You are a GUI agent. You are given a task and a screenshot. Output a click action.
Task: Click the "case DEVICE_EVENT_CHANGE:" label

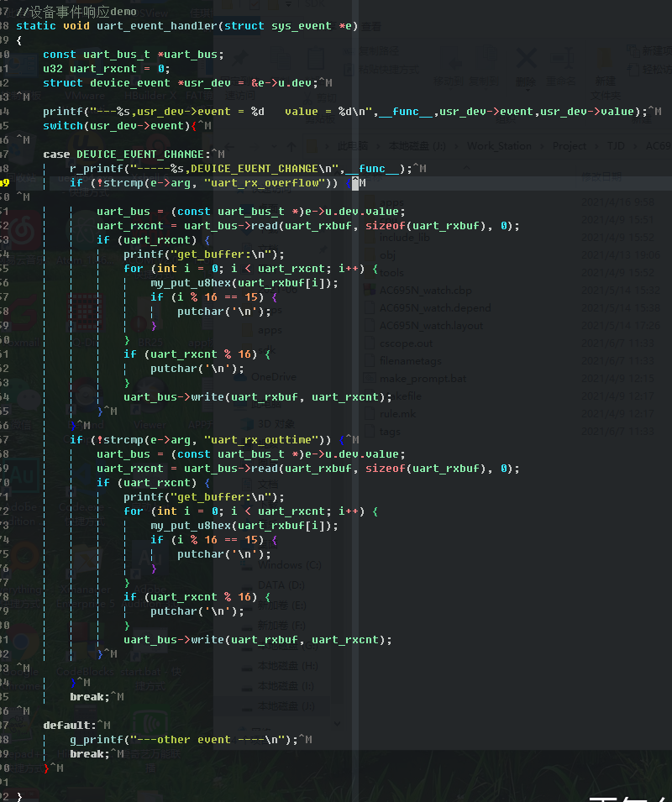[x=127, y=155]
